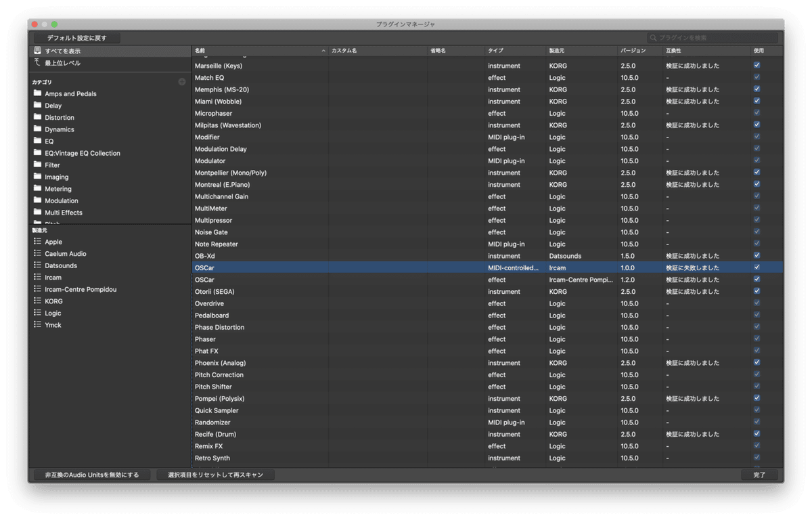This screenshot has width=812, height=520.
Task: Click the Metering category folder icon
Action: [x=38, y=188]
